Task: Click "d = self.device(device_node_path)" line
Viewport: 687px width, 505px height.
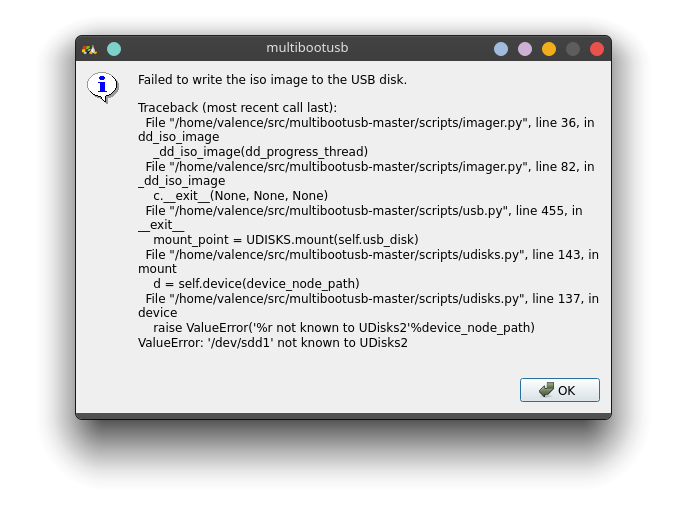Action: [256, 284]
